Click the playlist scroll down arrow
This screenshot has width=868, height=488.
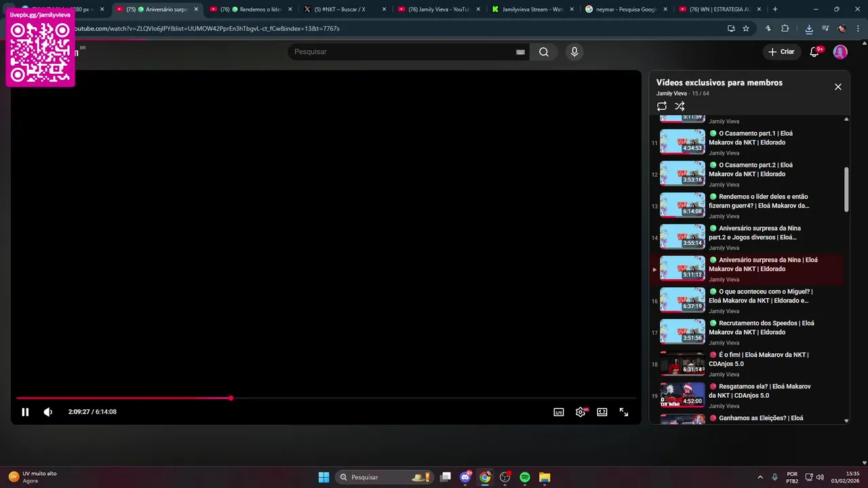(x=846, y=421)
